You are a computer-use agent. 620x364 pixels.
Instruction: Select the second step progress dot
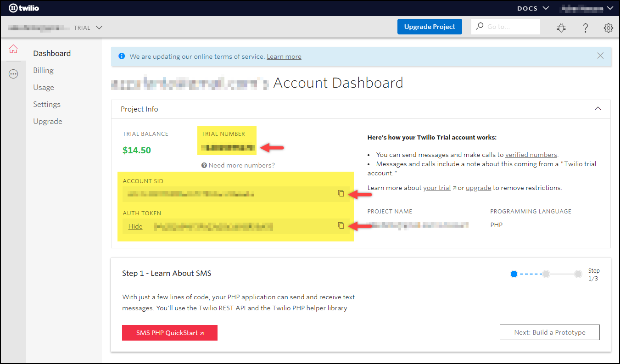(546, 274)
